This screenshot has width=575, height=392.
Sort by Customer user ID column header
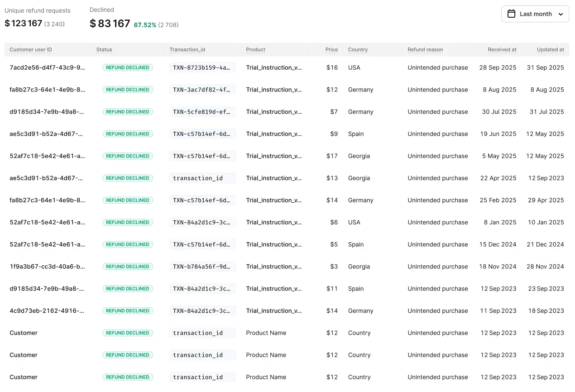coord(31,50)
